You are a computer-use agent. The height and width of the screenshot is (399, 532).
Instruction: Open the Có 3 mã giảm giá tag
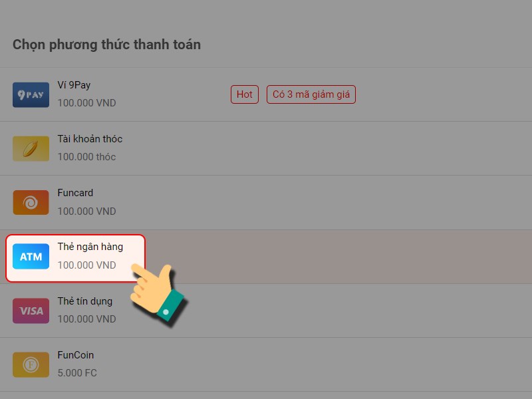point(311,94)
